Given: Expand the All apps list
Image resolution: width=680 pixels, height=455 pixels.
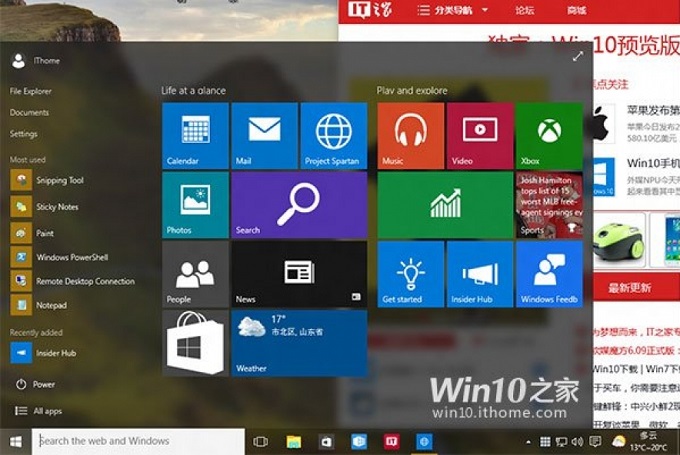Looking at the screenshot, I should click(39, 411).
